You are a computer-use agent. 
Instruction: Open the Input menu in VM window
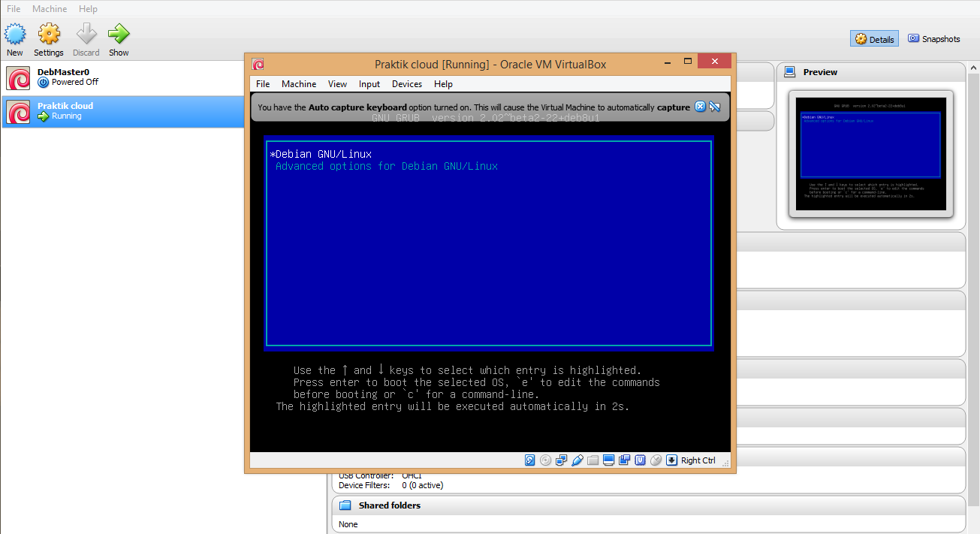tap(369, 84)
